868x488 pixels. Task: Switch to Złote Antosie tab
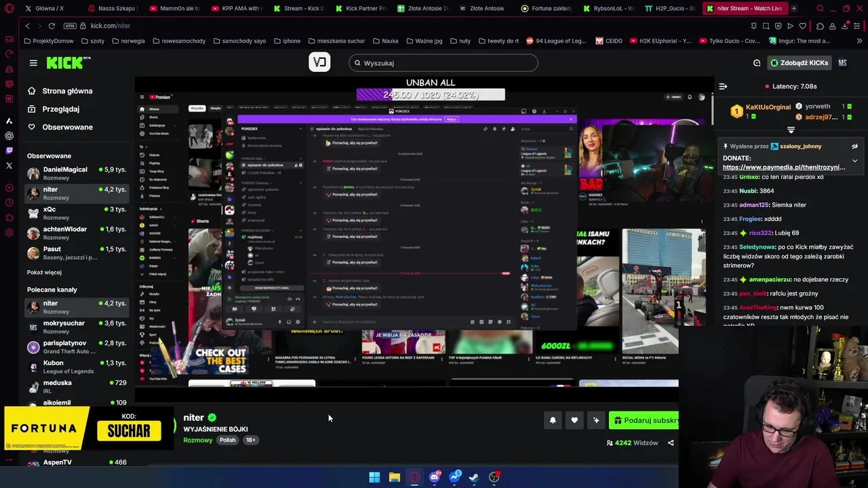485,9
